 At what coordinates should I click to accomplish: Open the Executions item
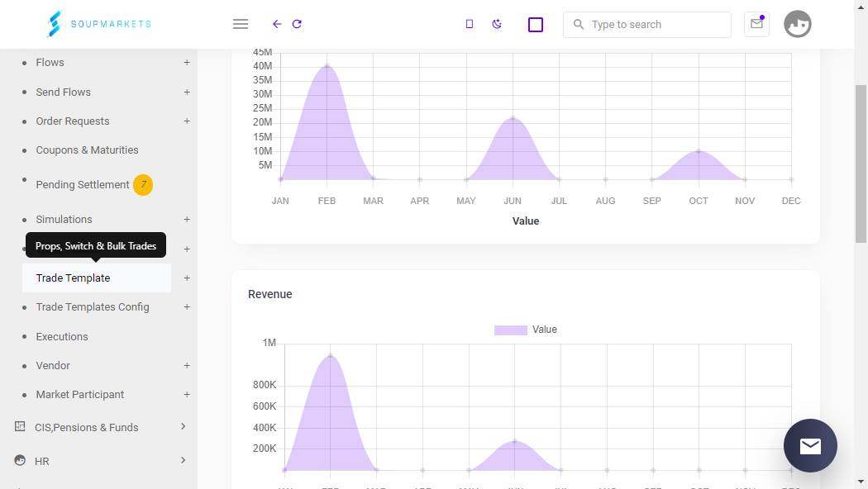(x=62, y=337)
